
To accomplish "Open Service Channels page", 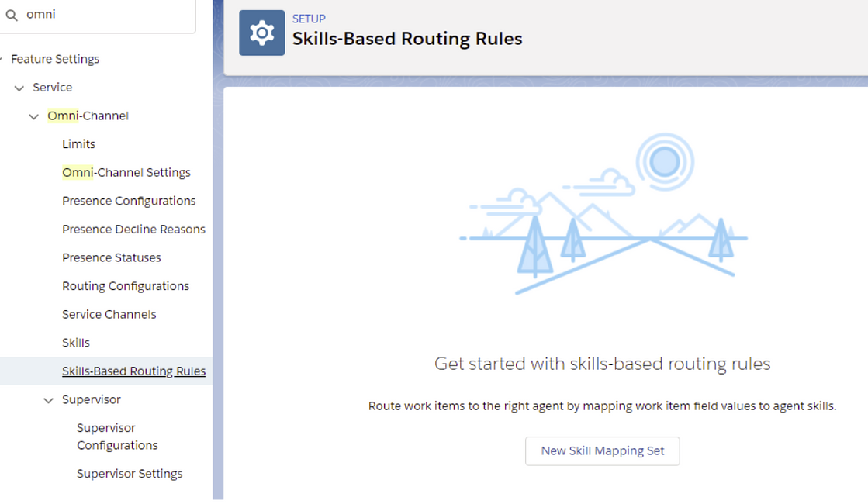I will (x=109, y=314).
